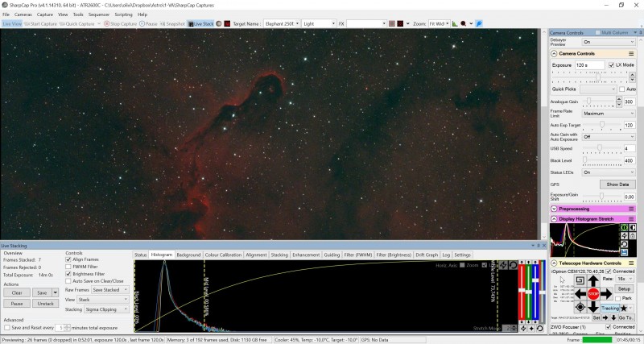Slew telescope using the left arrow

[580, 294]
